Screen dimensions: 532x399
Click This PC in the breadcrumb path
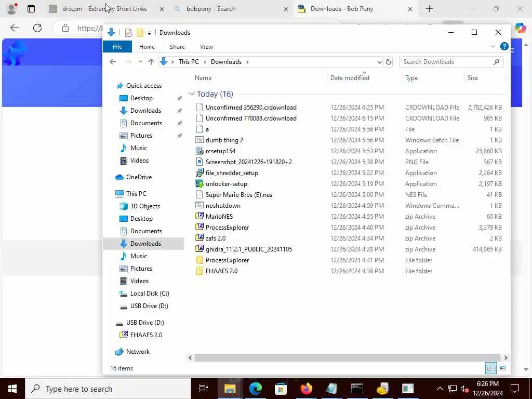189,62
